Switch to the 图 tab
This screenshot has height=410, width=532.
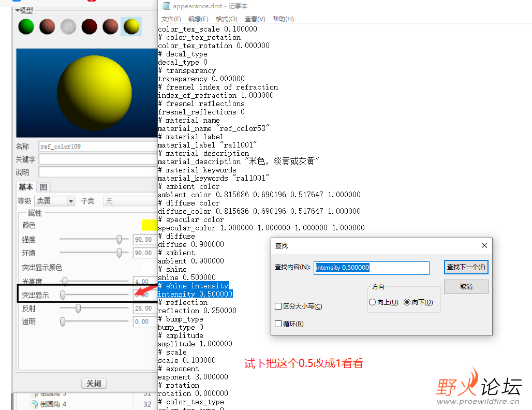[43, 187]
